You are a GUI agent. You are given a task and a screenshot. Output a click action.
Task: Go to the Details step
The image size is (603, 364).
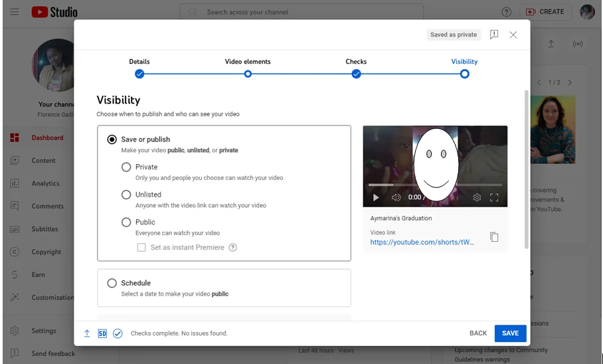(x=139, y=74)
